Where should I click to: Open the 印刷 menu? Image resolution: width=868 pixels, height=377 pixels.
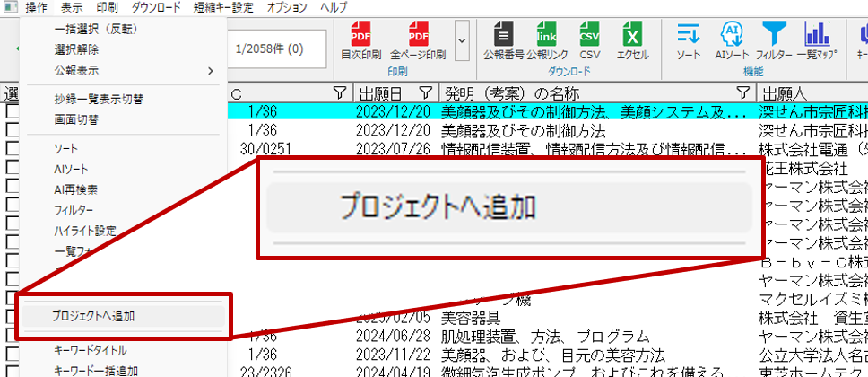(107, 8)
